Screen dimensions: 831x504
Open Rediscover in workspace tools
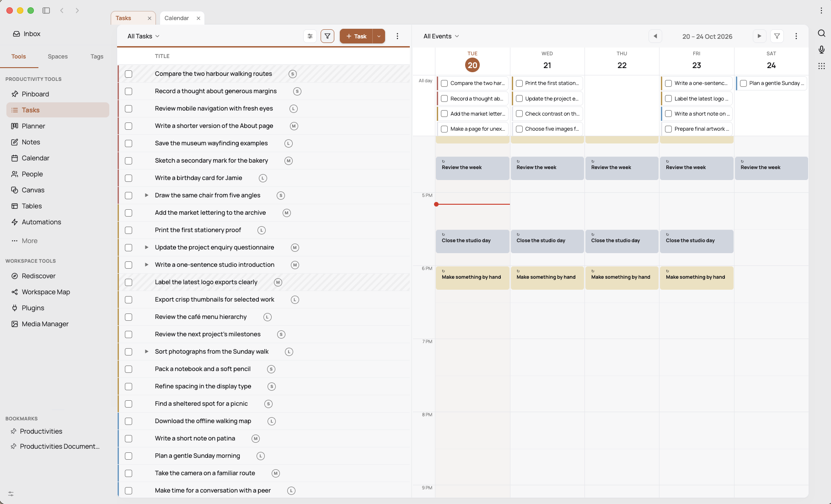[58, 276]
